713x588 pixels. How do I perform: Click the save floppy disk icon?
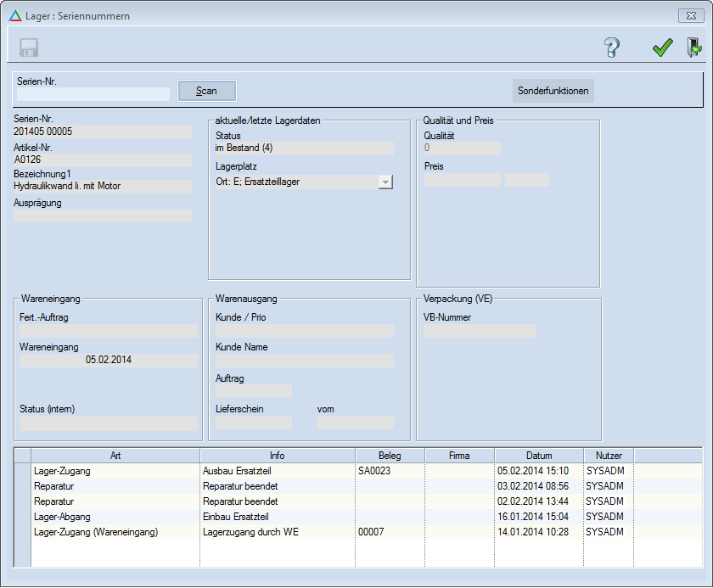[x=30, y=48]
